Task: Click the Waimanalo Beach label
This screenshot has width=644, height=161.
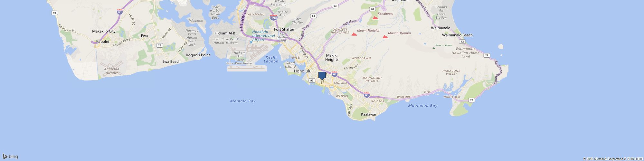Action: click(x=457, y=35)
